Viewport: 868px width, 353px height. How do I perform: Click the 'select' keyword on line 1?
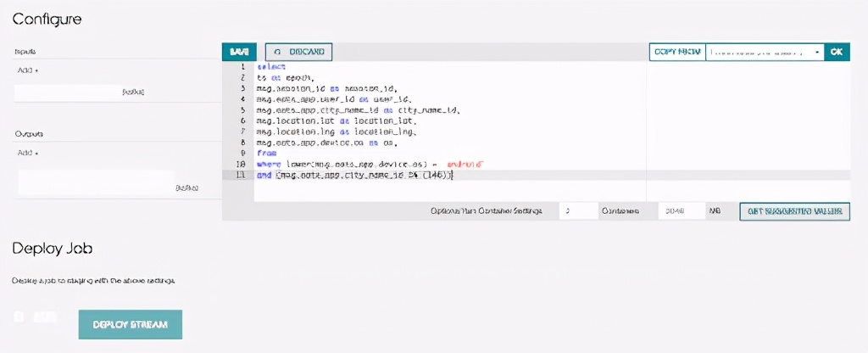tap(271, 66)
